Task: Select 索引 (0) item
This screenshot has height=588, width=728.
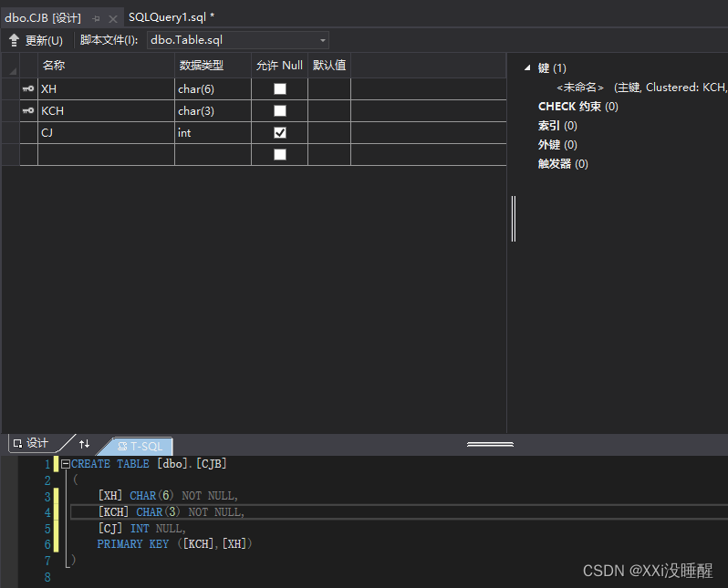Action: point(557,125)
